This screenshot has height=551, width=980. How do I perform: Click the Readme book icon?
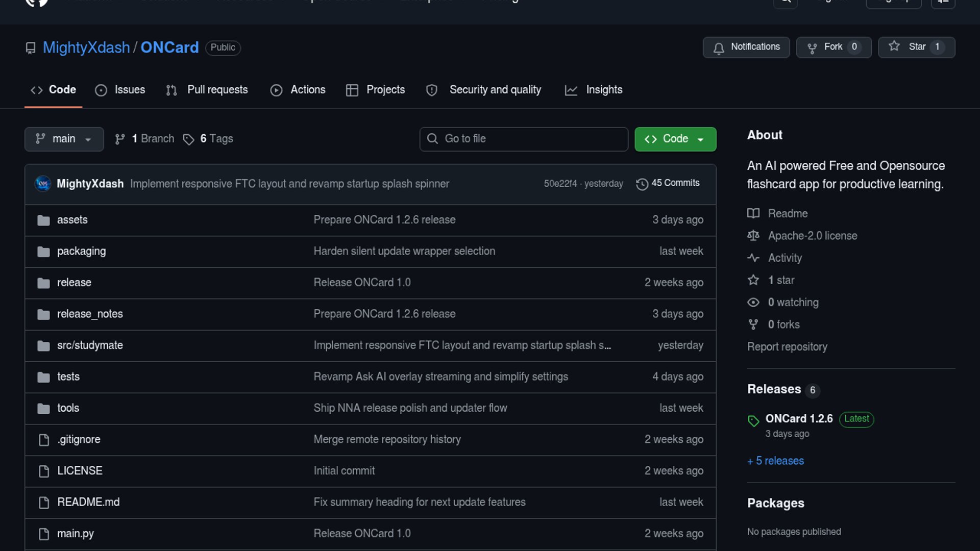[753, 213]
